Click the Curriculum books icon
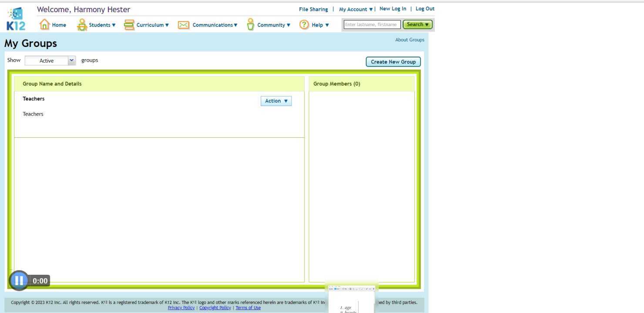Viewport: 644px width, 313px height. point(129,24)
